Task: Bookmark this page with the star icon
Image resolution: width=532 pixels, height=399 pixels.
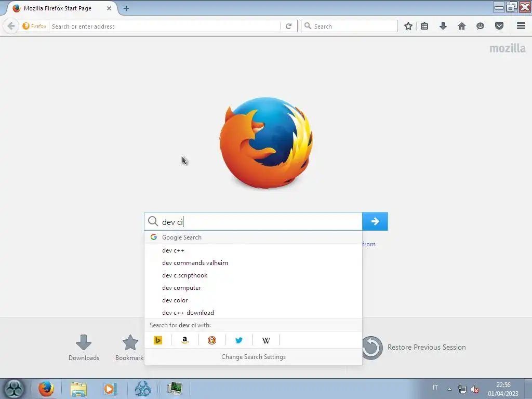Action: pyautogui.click(x=408, y=26)
